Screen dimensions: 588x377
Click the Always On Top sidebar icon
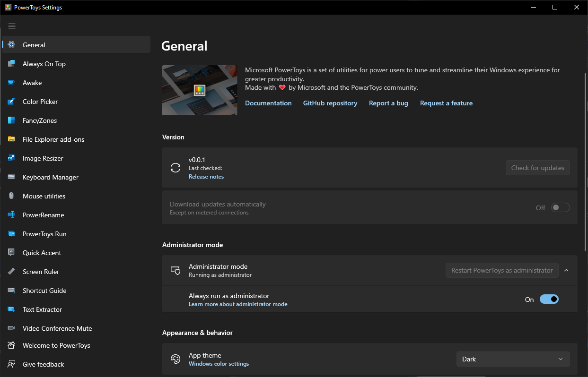coord(11,64)
